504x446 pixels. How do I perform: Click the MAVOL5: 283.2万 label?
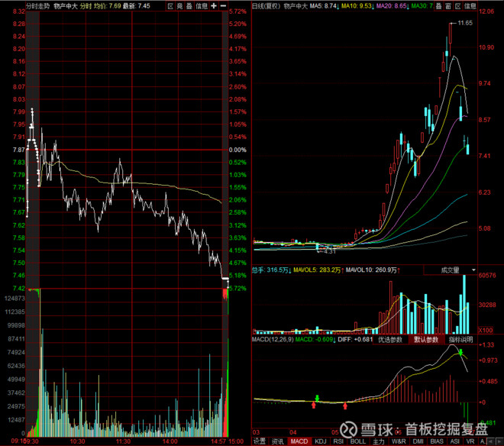318,270
